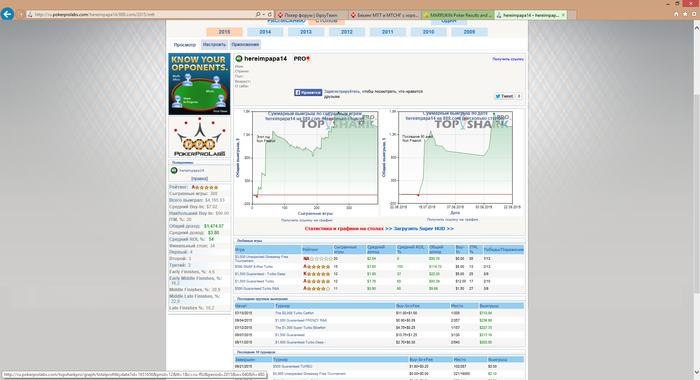Open $500 Guaranteed TURBO in last tournaments
The image size is (700, 380).
click(292, 367)
